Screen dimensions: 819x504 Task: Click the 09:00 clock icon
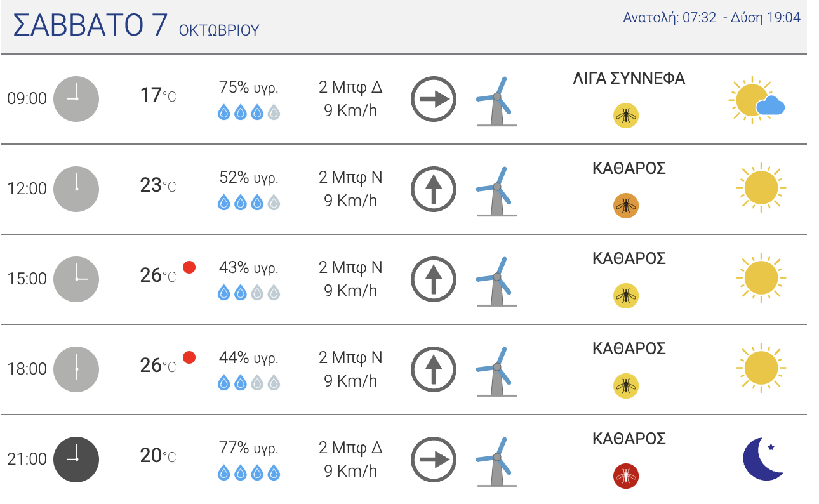pyautogui.click(x=76, y=99)
